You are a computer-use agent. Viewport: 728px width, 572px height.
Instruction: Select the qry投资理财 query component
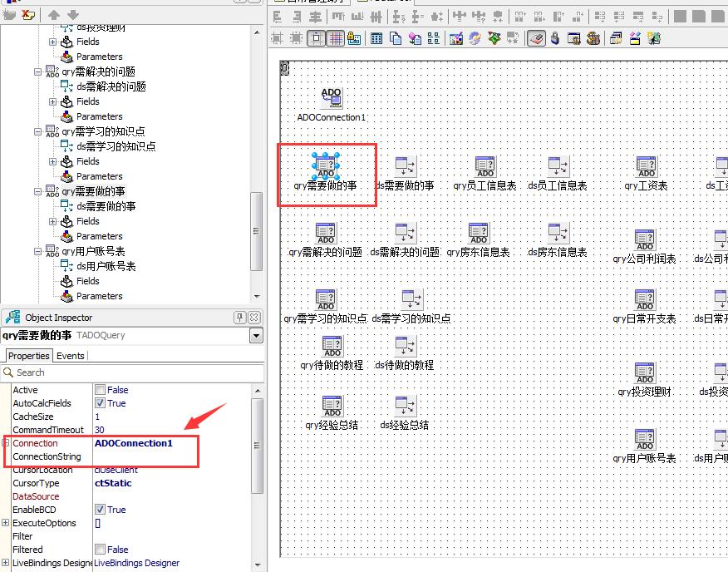click(x=645, y=372)
